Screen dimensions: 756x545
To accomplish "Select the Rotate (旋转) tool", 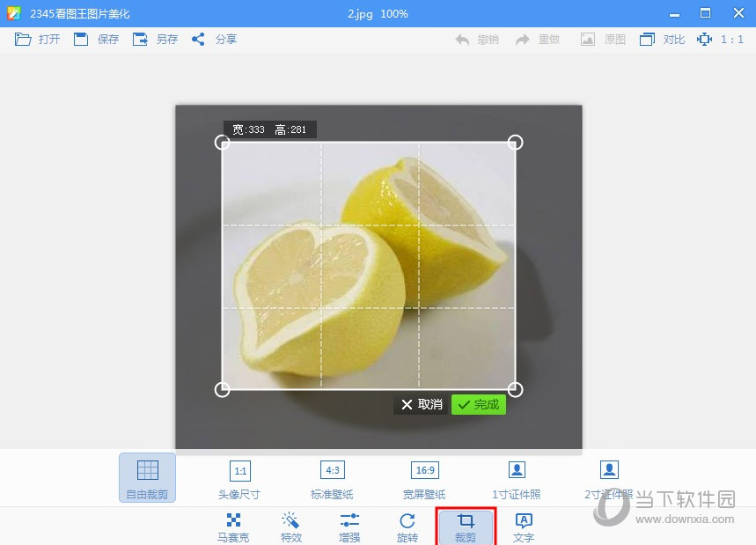I will (407, 527).
